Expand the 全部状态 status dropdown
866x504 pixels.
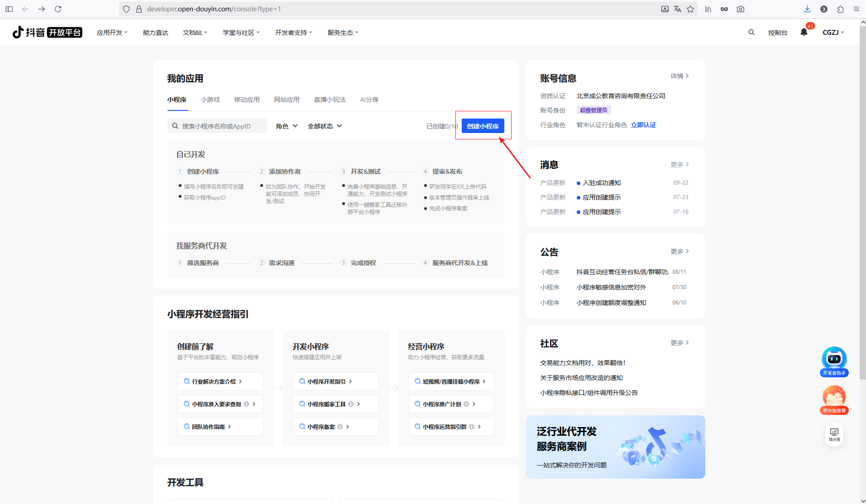(x=324, y=126)
